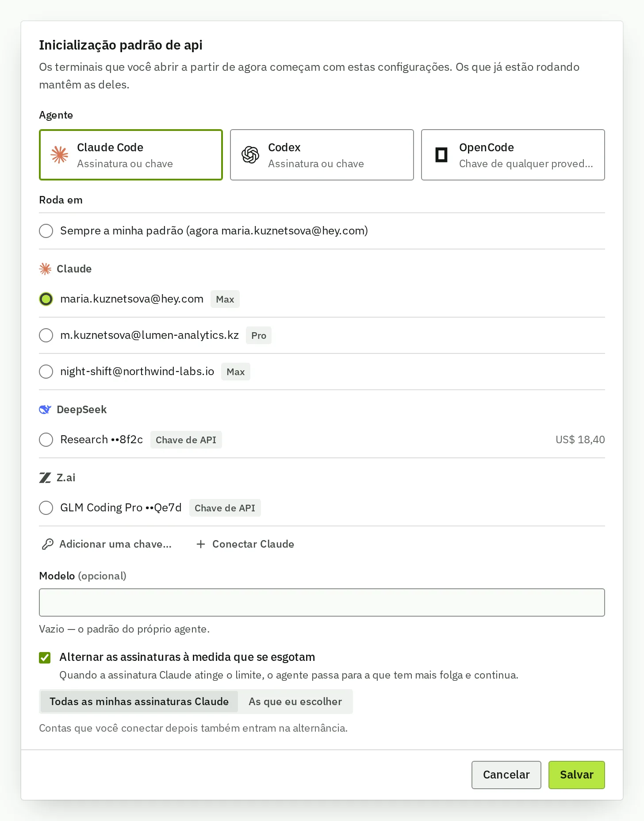
Task: Focus the Modelo (opcional) text field
Action: point(322,602)
